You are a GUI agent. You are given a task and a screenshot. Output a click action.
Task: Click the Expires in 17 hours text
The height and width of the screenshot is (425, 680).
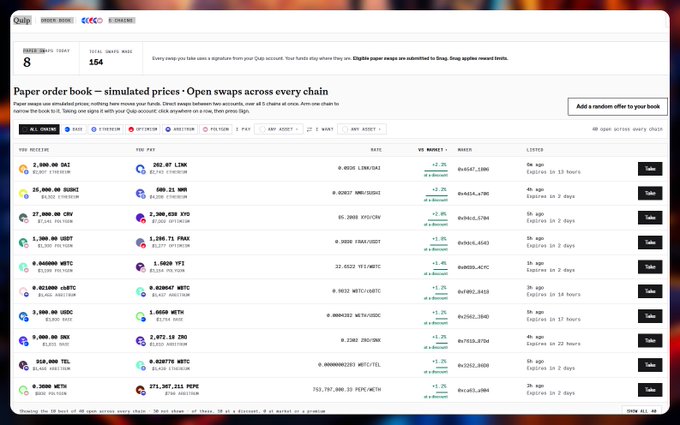pyautogui.click(x=553, y=320)
